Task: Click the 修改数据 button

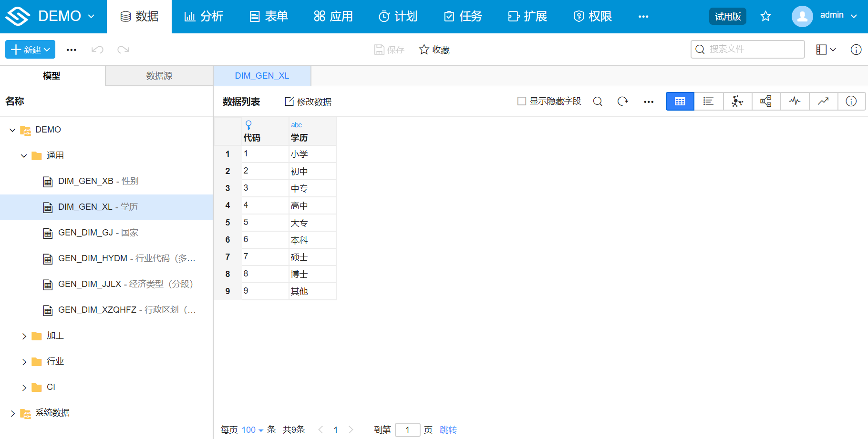Action: [308, 101]
